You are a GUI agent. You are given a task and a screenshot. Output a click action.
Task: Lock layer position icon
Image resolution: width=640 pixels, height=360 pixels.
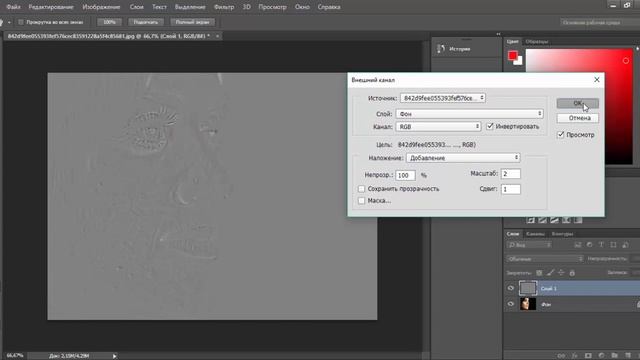click(561, 273)
